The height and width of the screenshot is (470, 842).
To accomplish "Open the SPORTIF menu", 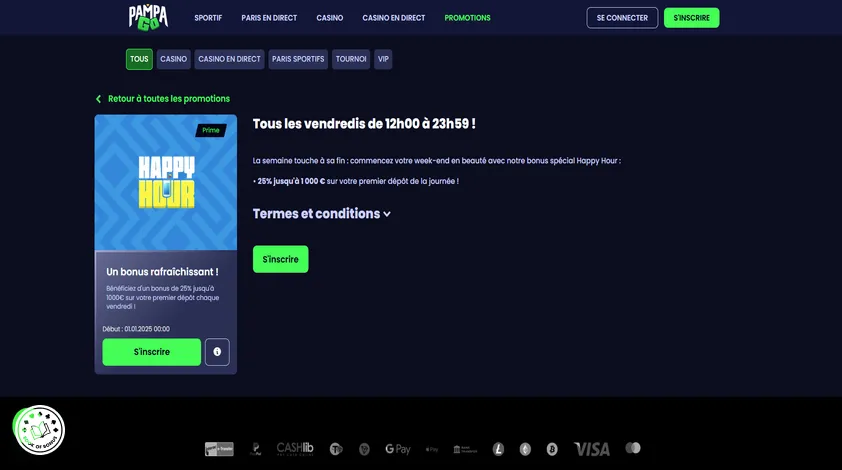I will tap(208, 18).
